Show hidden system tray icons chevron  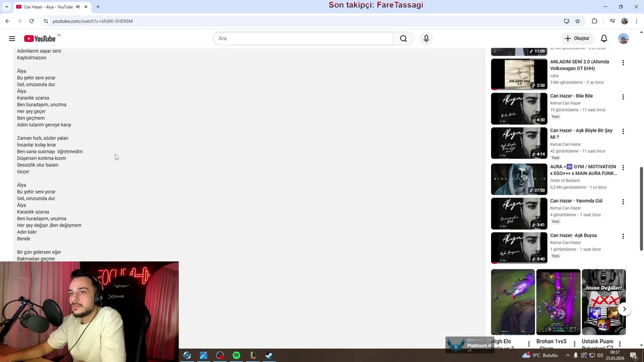point(568,355)
